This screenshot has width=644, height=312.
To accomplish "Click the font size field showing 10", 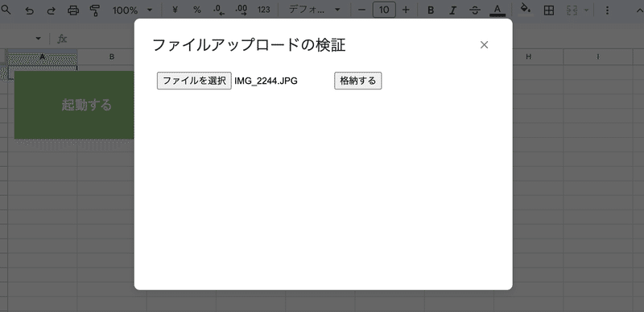I will coord(384,10).
